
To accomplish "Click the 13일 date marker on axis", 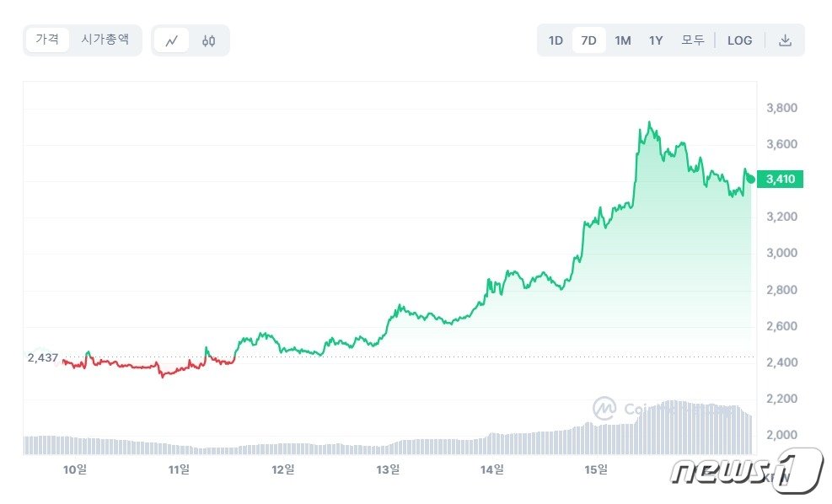I will coord(388,469).
